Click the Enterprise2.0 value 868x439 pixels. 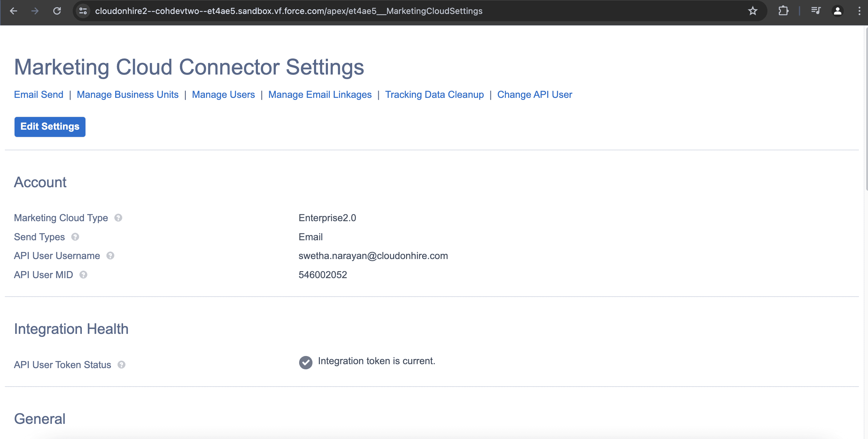327,218
